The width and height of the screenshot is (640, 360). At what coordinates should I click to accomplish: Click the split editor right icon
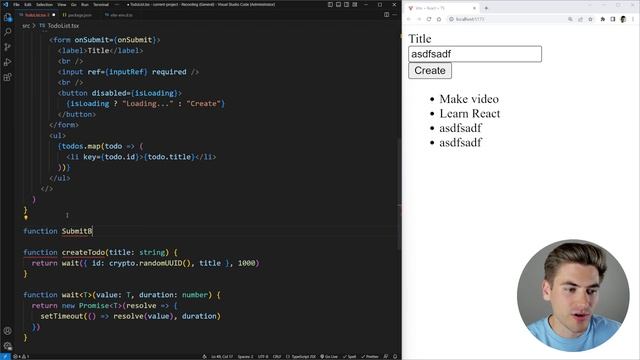387,15
